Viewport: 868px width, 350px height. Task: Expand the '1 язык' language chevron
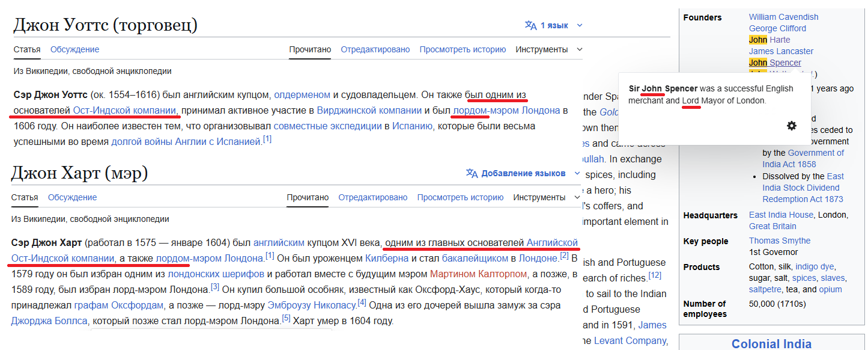580,25
